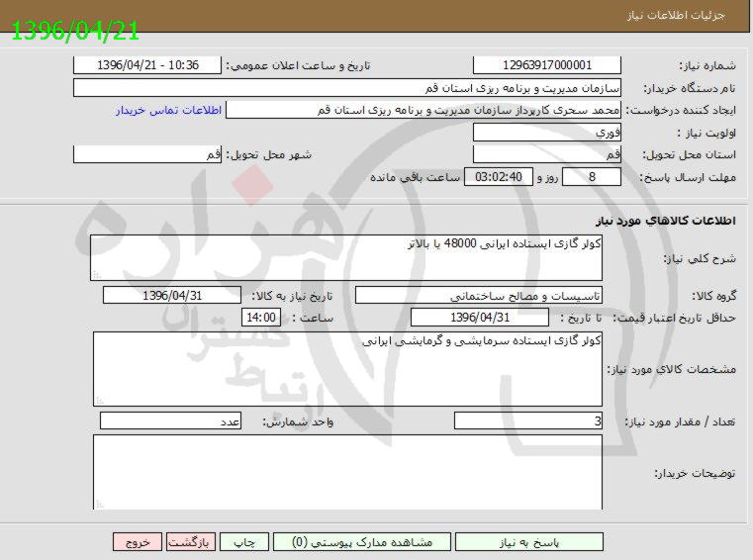753x560 pixels.
Task: Click the شماره نیاز field 12963917000001
Action: tap(547, 65)
